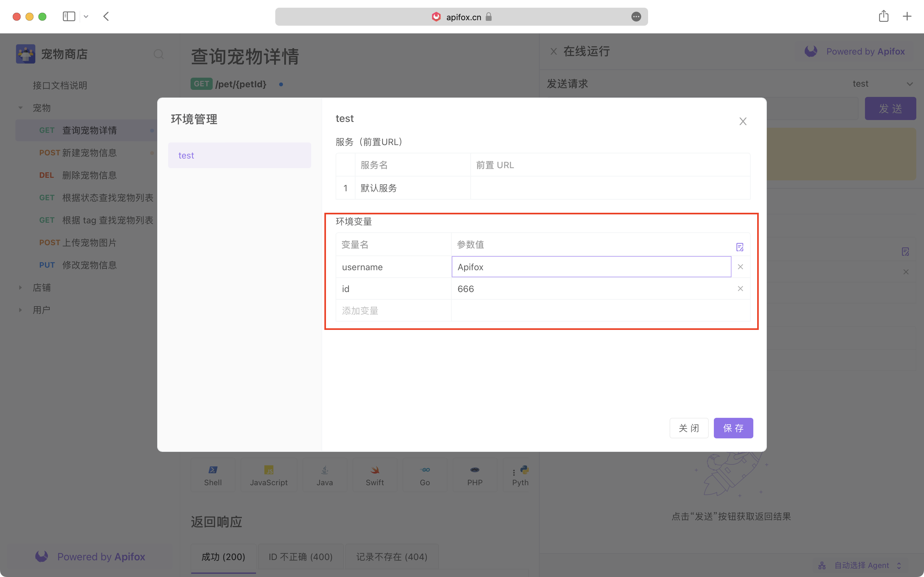Click the bulk edit icon in variables table
The height and width of the screenshot is (577, 924).
coord(739,247)
